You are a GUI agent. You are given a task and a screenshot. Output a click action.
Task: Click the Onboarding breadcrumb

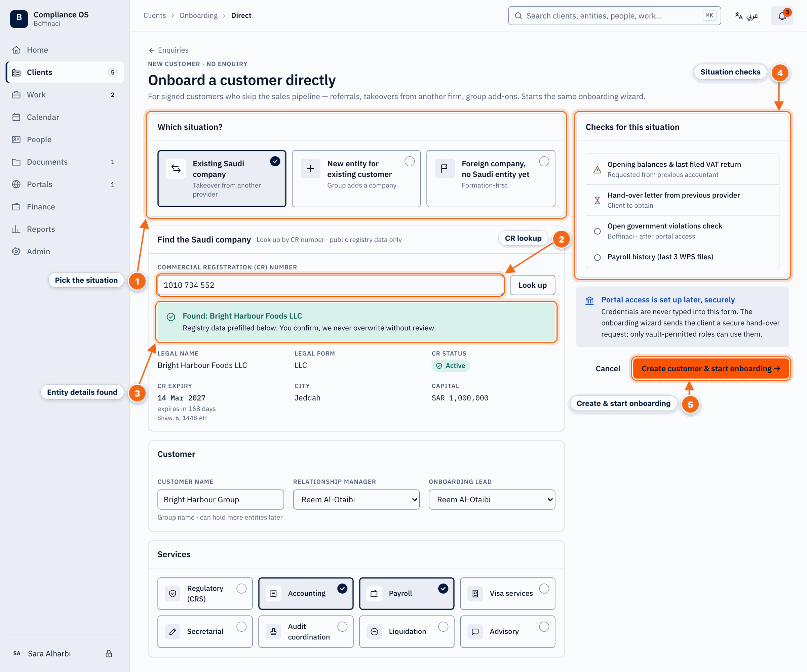coord(198,15)
